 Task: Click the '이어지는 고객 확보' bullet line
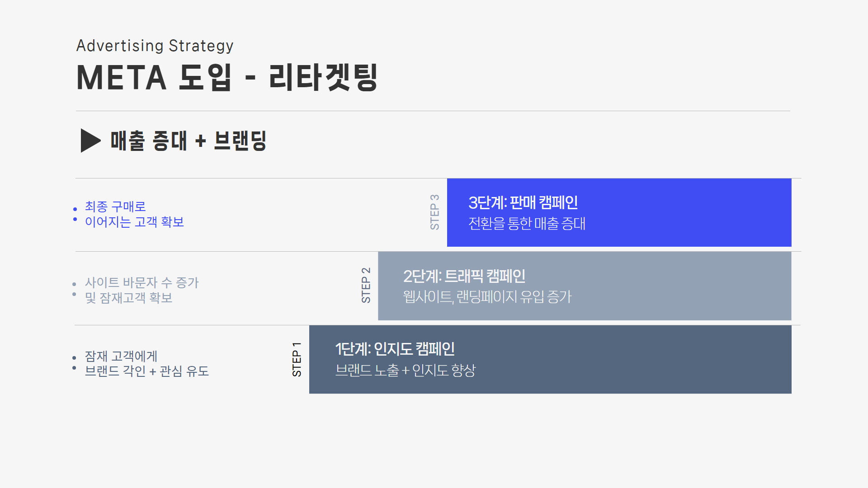[x=134, y=222]
